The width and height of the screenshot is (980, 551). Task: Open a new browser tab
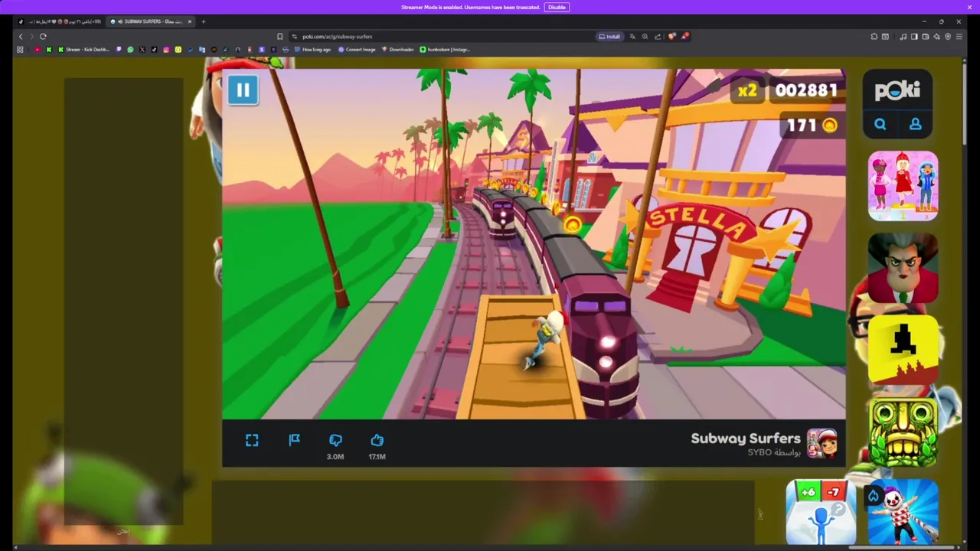point(203,21)
